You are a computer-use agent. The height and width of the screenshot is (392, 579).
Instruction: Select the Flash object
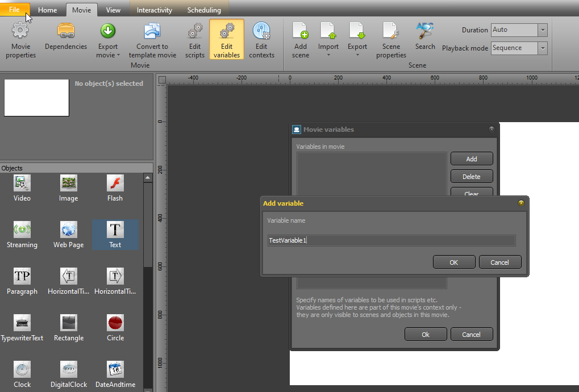pyautogui.click(x=115, y=188)
